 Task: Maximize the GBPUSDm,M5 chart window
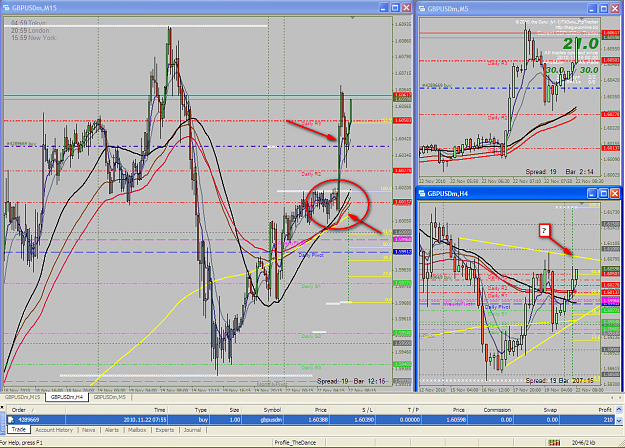pyautogui.click(x=603, y=8)
